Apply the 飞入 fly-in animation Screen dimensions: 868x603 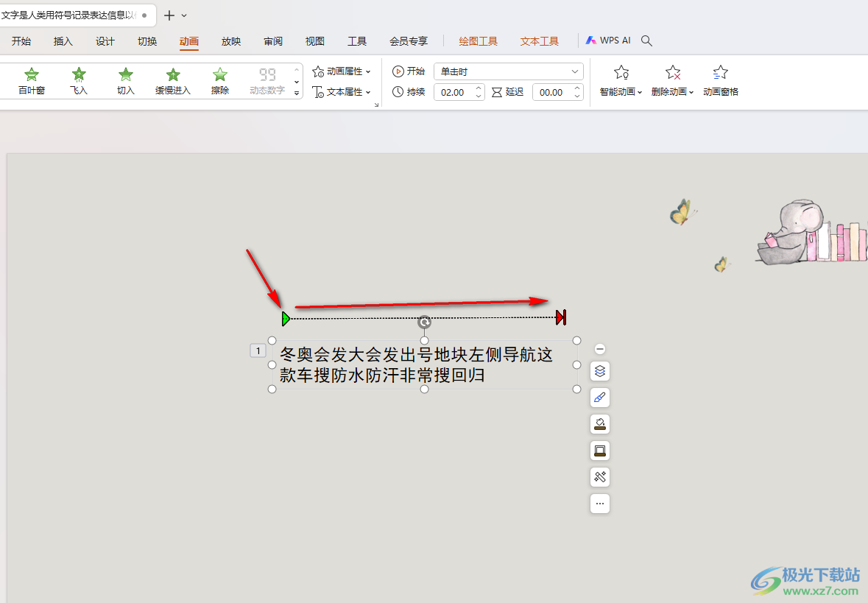point(79,81)
